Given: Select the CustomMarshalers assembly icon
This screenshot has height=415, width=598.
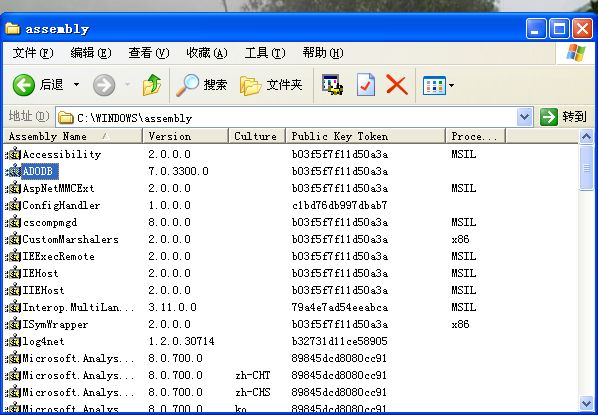Looking at the screenshot, I should [x=13, y=239].
